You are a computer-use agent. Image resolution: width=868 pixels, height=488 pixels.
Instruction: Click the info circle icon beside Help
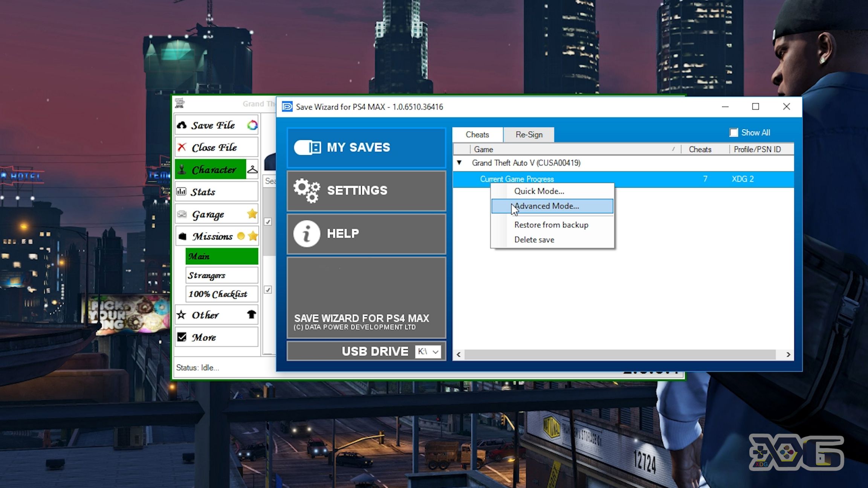coord(307,233)
